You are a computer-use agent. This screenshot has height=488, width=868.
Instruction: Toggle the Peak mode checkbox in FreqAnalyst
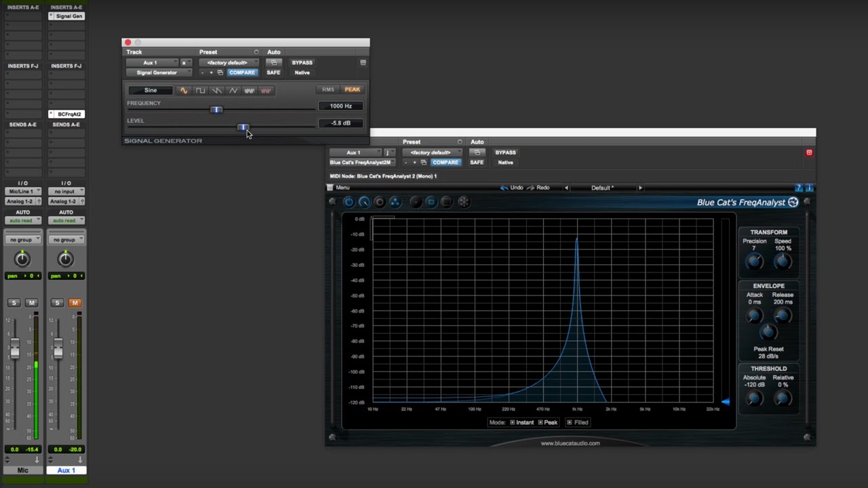(x=540, y=422)
